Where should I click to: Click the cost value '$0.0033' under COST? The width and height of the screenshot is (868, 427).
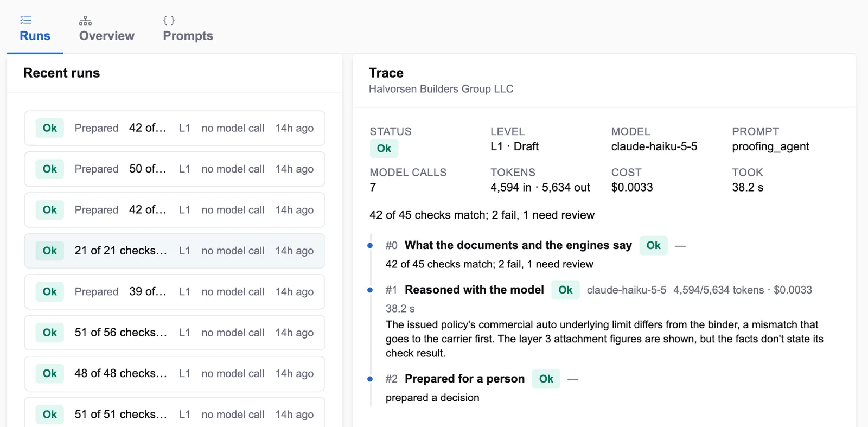[x=632, y=187]
